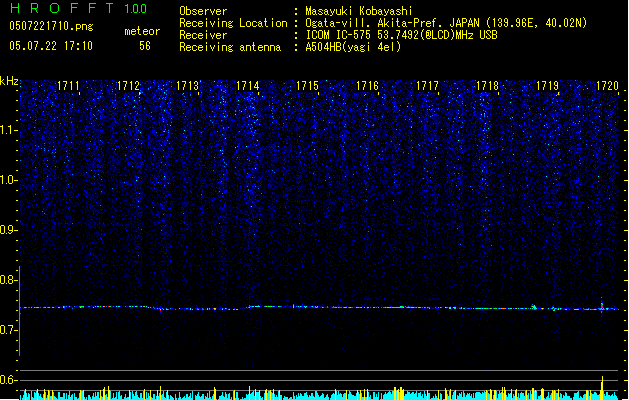
Task: Click the tall yellow spike in bottom graph
Action: pyautogui.click(x=602, y=387)
